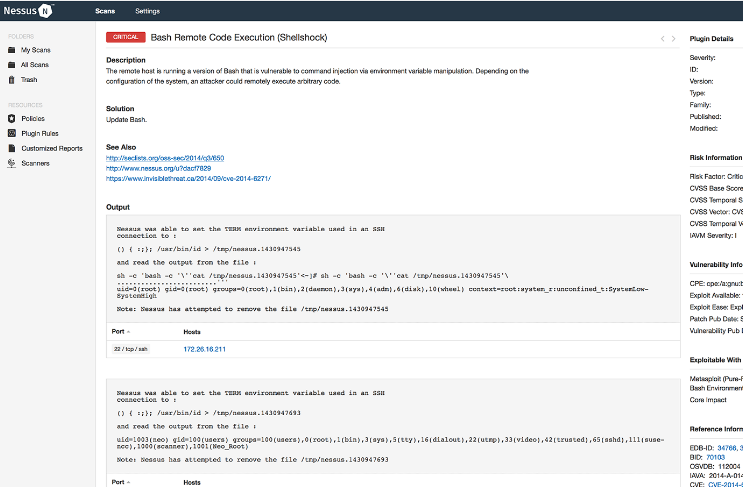Image resolution: width=743 pixels, height=487 pixels.
Task: Click the Customized Reports document icon
Action: [x=12, y=148]
